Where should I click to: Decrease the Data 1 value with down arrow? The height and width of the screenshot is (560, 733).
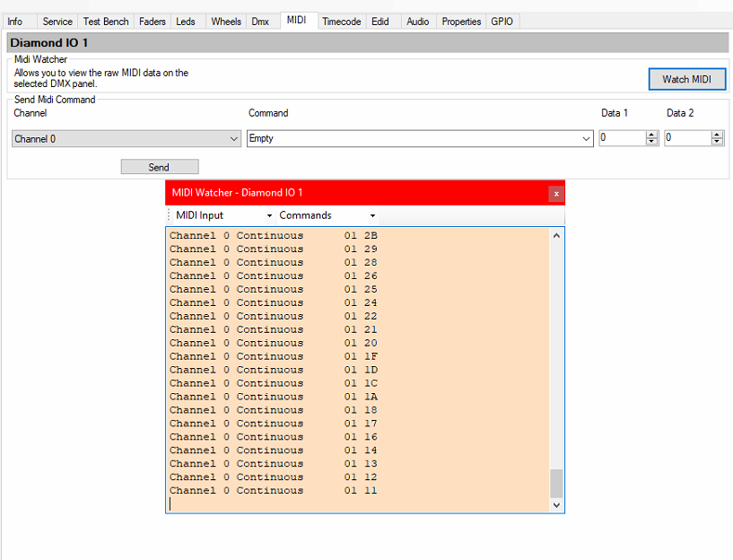click(x=651, y=141)
